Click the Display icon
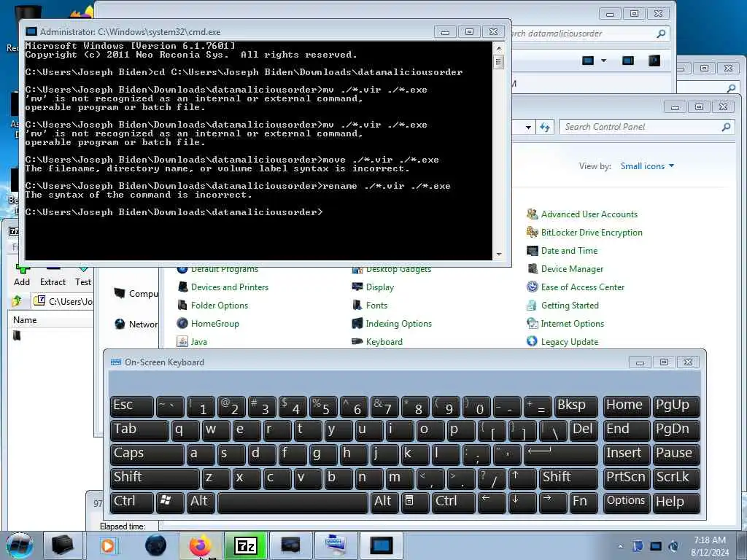Screen dimensions: 747x560 pyautogui.click(x=357, y=287)
